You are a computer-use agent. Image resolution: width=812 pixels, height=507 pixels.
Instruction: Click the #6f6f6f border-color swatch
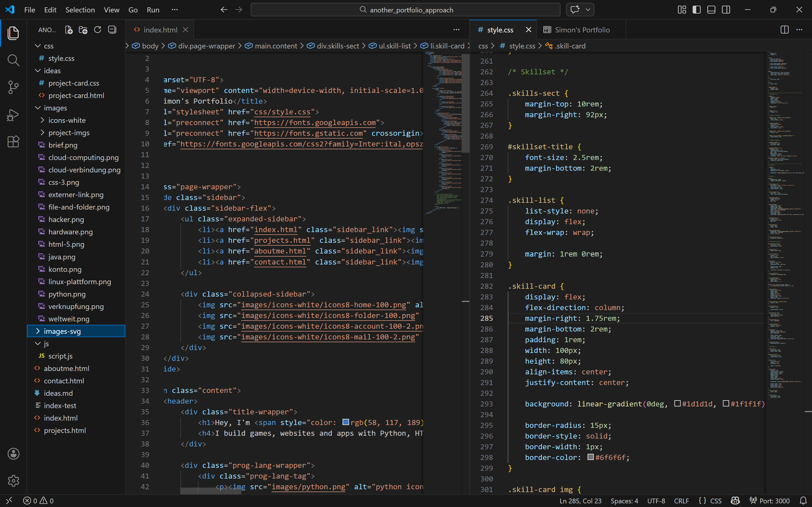(591, 457)
